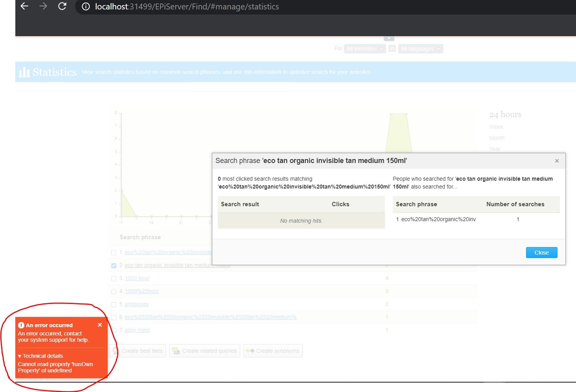Go forward using the browser forward arrow
Image resolution: width=576 pixels, height=392 pixels.
pos(43,6)
